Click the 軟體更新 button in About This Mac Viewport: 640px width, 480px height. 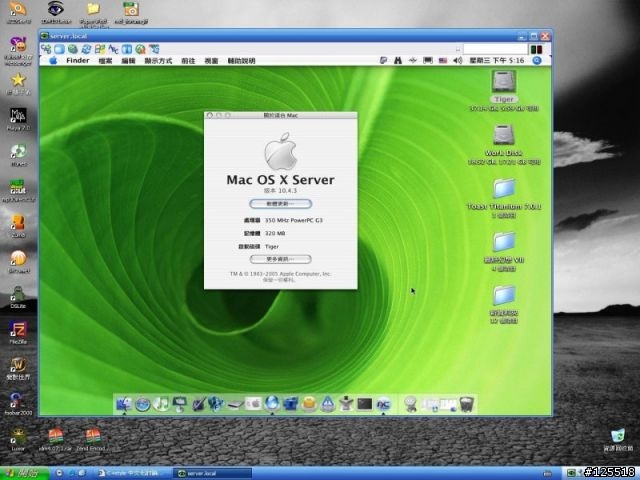point(280,204)
